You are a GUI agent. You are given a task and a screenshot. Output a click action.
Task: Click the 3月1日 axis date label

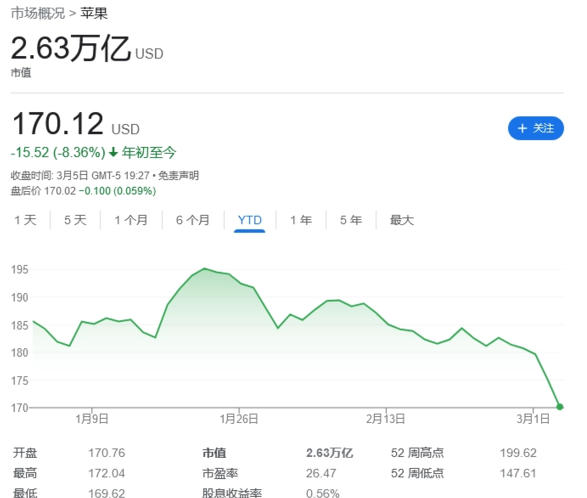point(533,419)
